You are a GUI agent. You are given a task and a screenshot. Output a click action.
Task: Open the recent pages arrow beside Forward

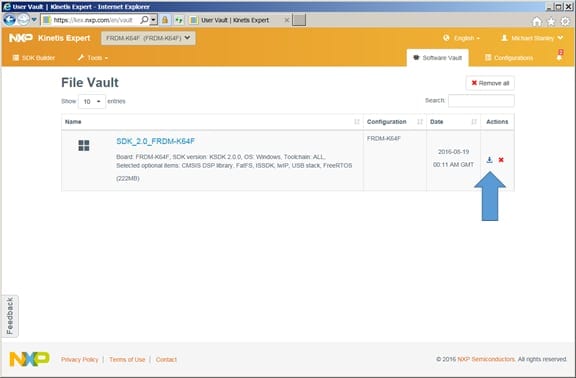[34, 20]
